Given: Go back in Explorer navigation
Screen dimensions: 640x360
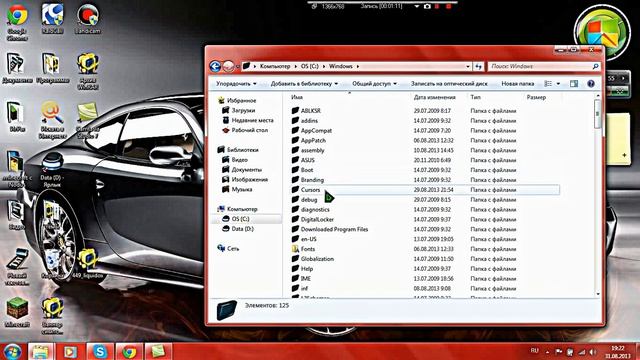Looking at the screenshot, I should [215, 66].
